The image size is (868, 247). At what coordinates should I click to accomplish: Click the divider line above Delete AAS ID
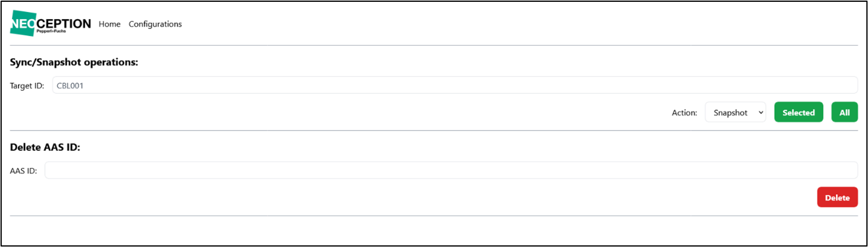pos(434,130)
